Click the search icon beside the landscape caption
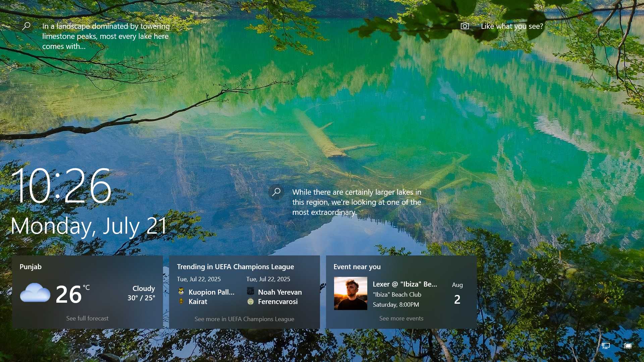644x362 pixels. point(26,26)
